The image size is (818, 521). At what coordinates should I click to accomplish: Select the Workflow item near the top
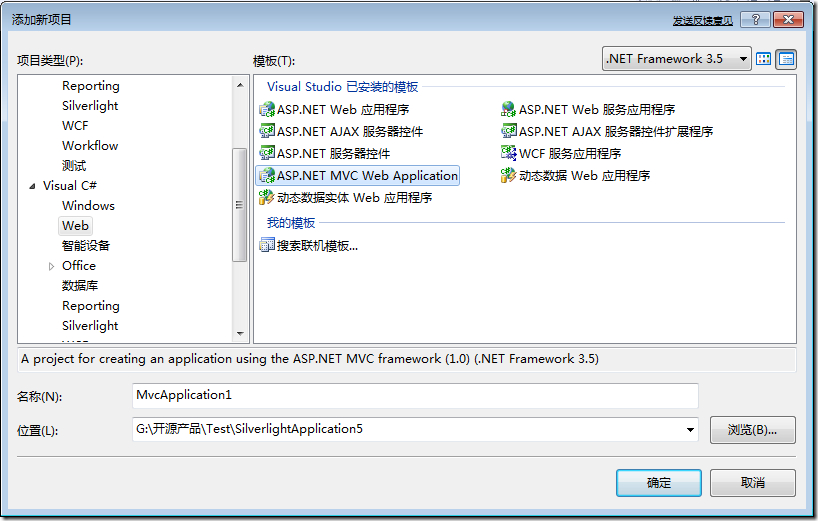tap(90, 146)
